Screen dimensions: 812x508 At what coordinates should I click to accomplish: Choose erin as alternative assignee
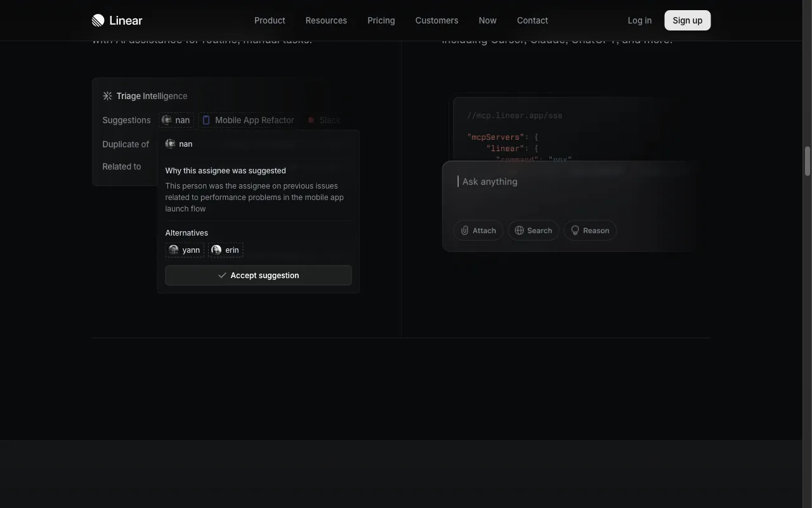[226, 250]
